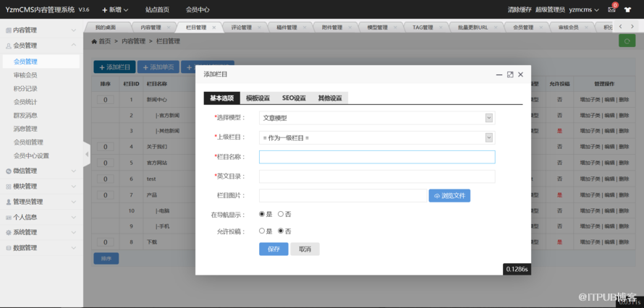Click the 保存 button
The width and height of the screenshot is (644, 308).
tap(274, 249)
